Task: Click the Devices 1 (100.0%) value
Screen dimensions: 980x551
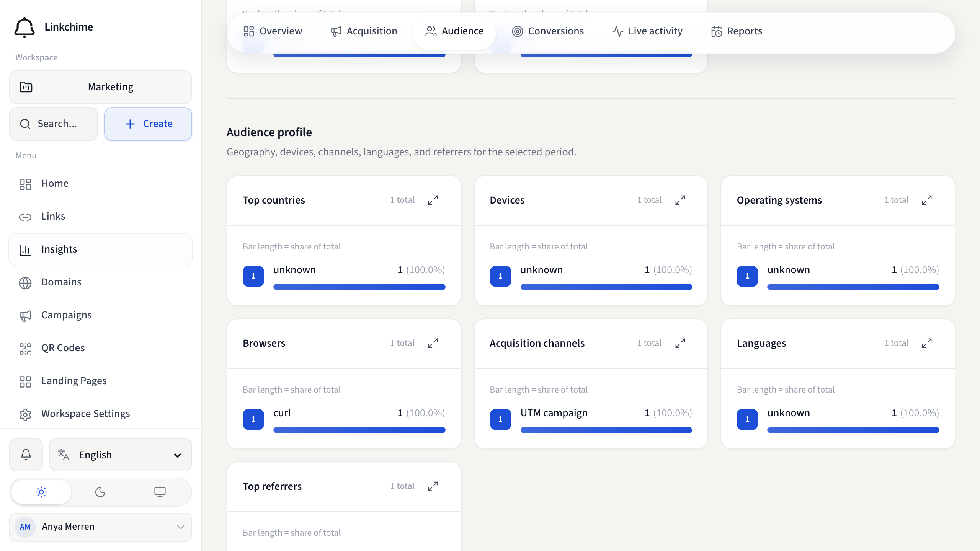Action: pos(668,270)
